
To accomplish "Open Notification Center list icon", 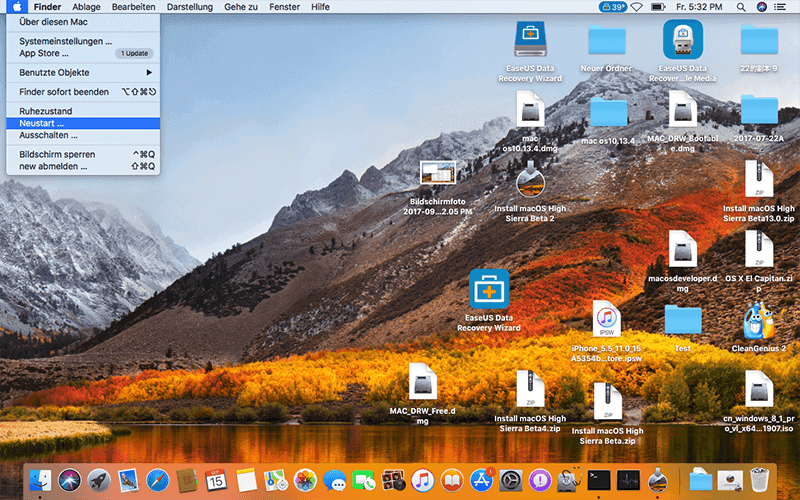I will [x=780, y=7].
